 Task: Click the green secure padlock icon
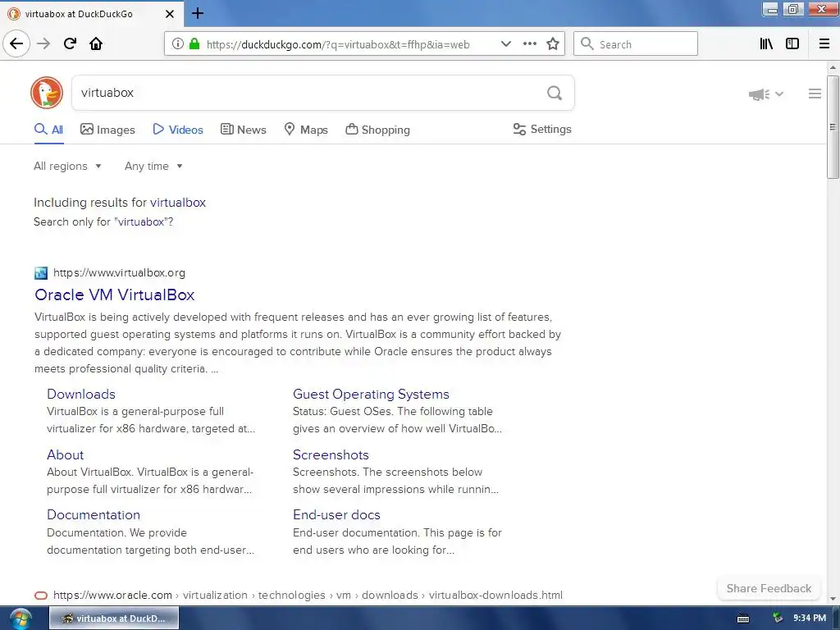point(194,44)
